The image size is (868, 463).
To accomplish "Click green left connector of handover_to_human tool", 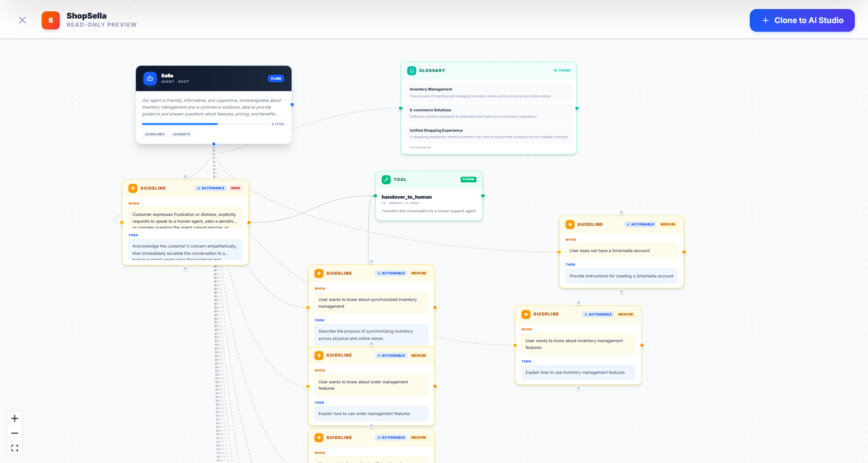I will pos(375,196).
